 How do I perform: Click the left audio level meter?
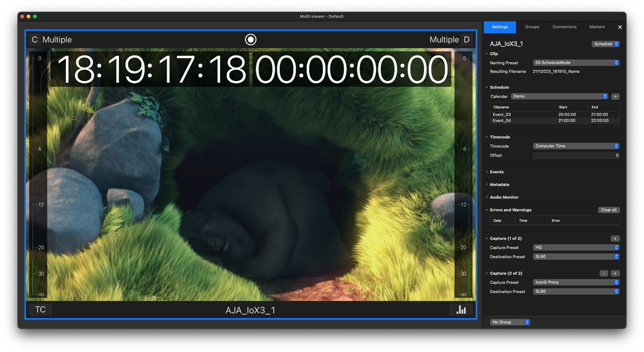pos(38,175)
